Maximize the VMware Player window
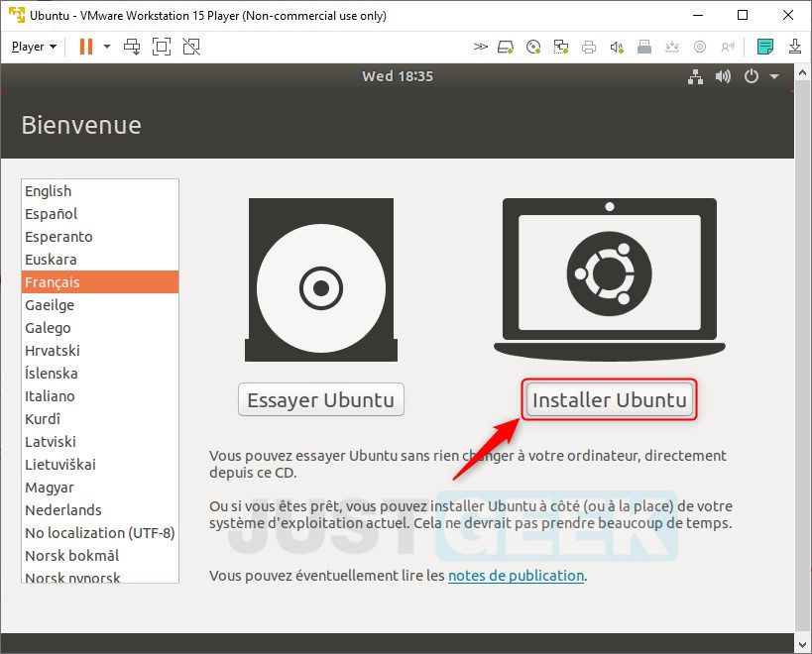This screenshot has width=812, height=654. 743,15
